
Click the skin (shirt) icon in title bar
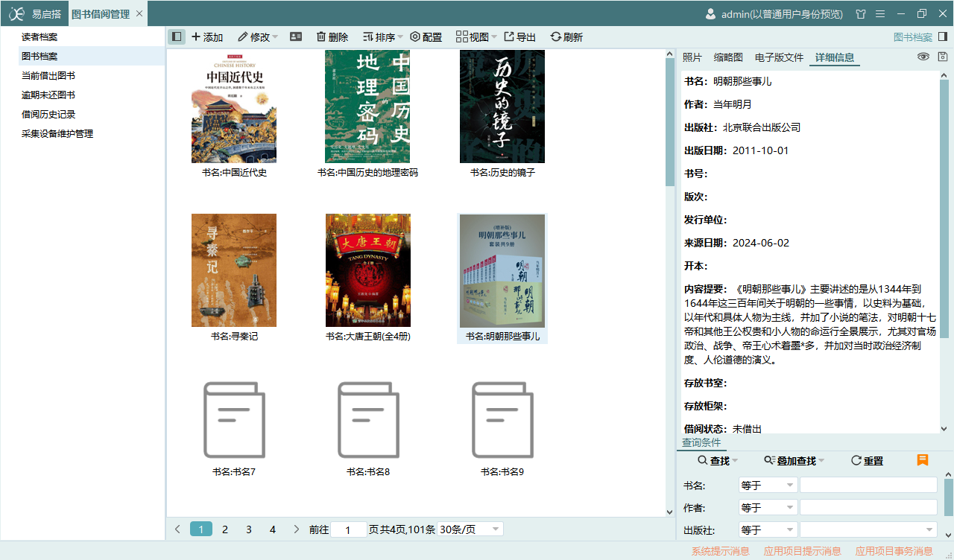pyautogui.click(x=861, y=13)
